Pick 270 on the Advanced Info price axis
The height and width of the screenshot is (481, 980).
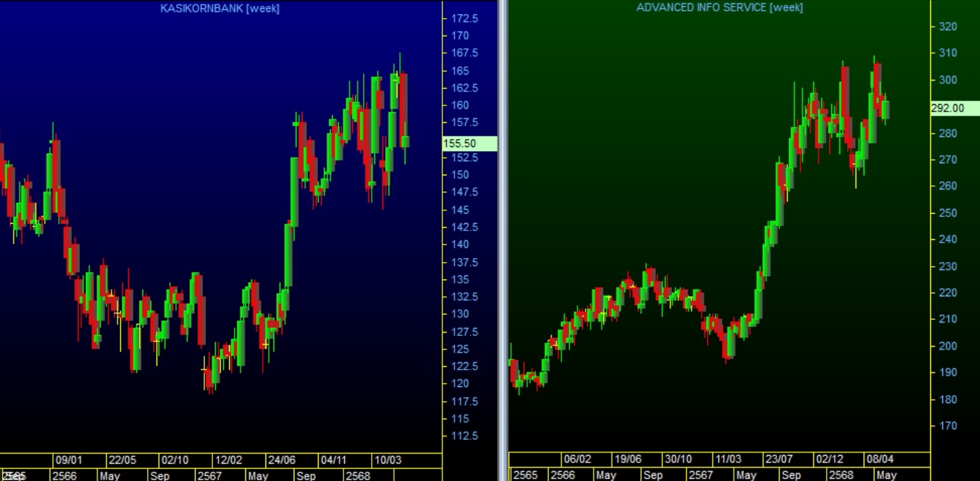pyautogui.click(x=948, y=160)
